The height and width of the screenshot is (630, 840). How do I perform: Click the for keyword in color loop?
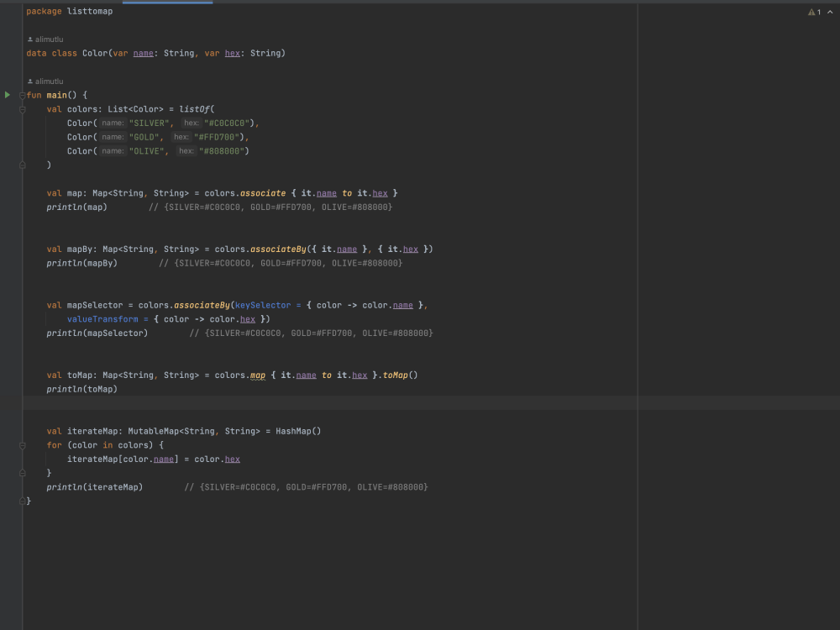pyautogui.click(x=54, y=445)
